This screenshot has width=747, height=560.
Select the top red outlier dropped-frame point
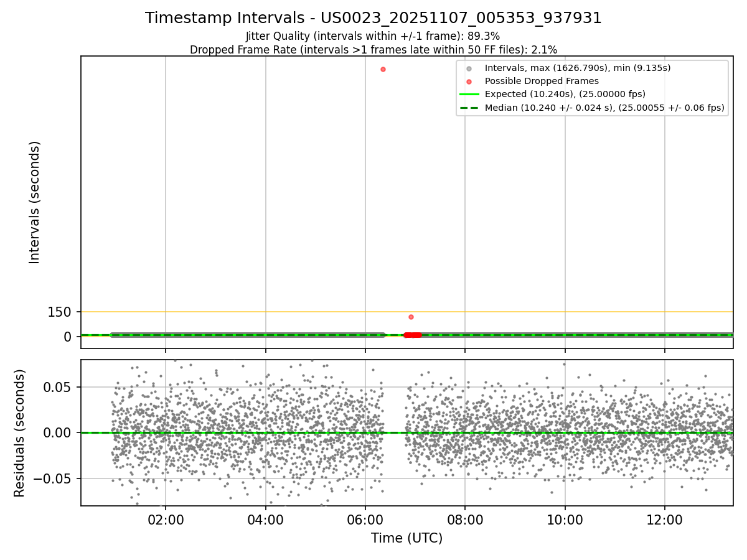(x=383, y=69)
